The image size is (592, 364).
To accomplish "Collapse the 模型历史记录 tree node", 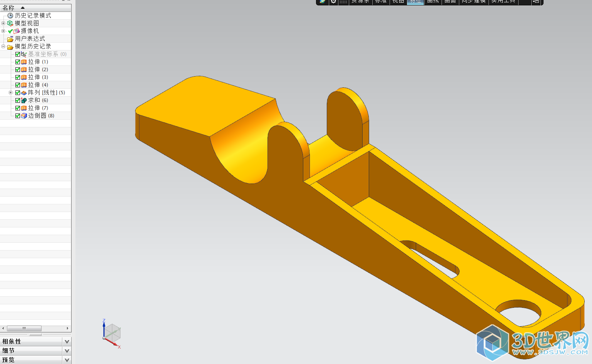I will coord(3,47).
